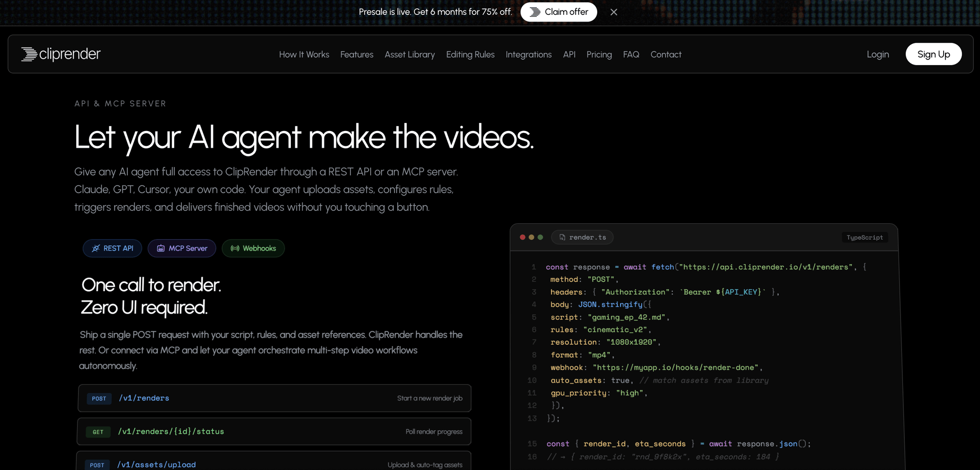Image resolution: width=980 pixels, height=470 pixels.
Task: Click the red dot in code window
Action: pyautogui.click(x=523, y=237)
